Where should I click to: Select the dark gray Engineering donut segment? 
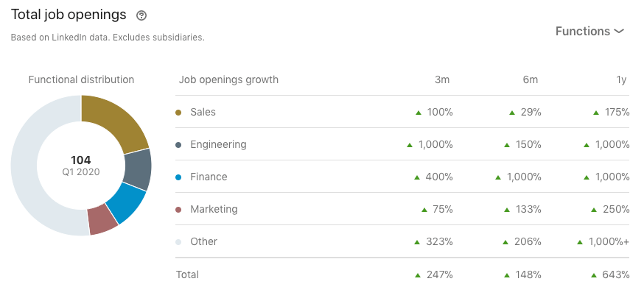click(138, 169)
